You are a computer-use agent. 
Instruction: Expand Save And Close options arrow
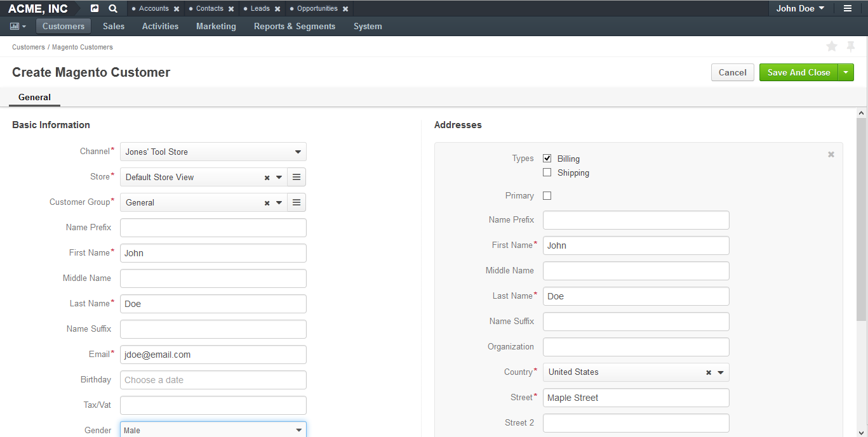click(846, 72)
